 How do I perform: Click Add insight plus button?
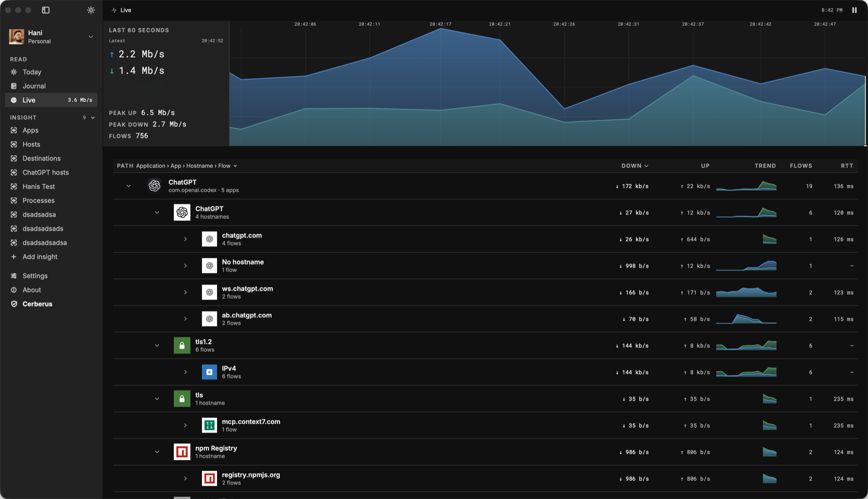pyautogui.click(x=14, y=257)
